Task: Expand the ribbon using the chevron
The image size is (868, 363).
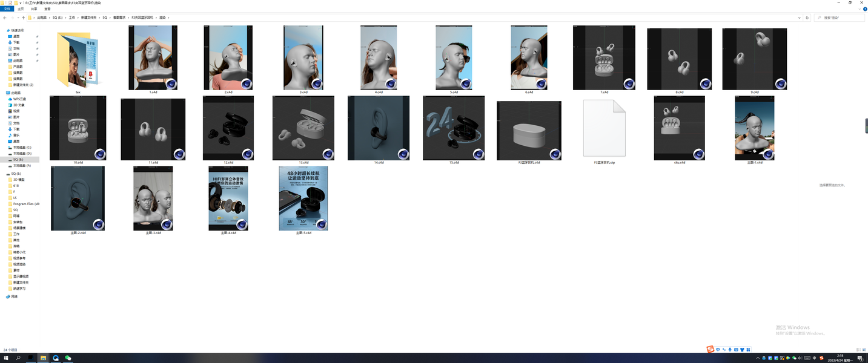Action: coord(860,9)
